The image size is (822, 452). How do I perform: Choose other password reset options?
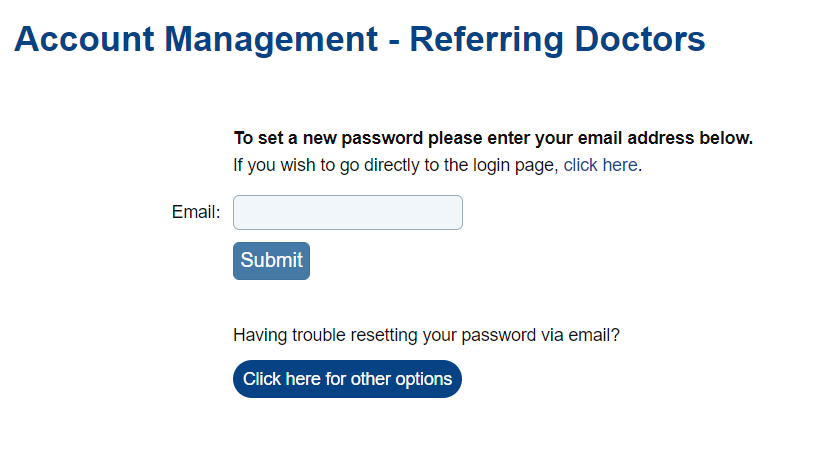point(347,379)
